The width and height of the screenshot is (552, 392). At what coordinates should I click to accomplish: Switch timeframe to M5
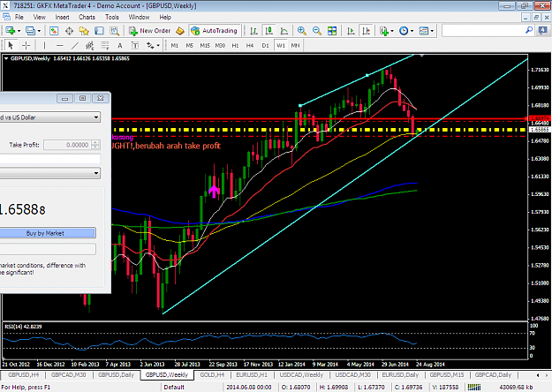click(x=190, y=45)
